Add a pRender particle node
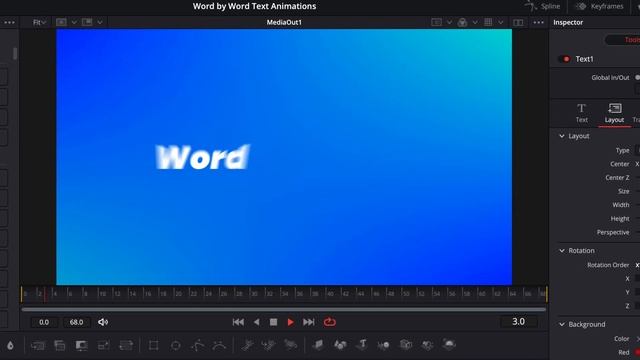This screenshot has width=640, height=360. tap(291, 345)
